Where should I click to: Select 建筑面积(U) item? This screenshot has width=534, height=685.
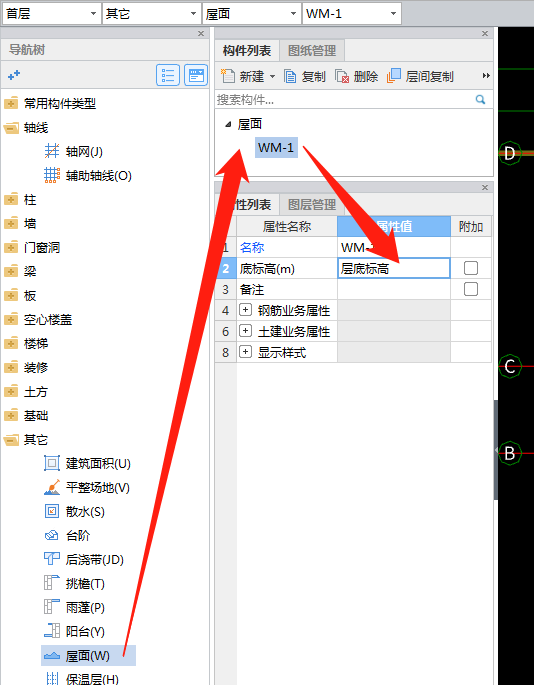[87, 464]
